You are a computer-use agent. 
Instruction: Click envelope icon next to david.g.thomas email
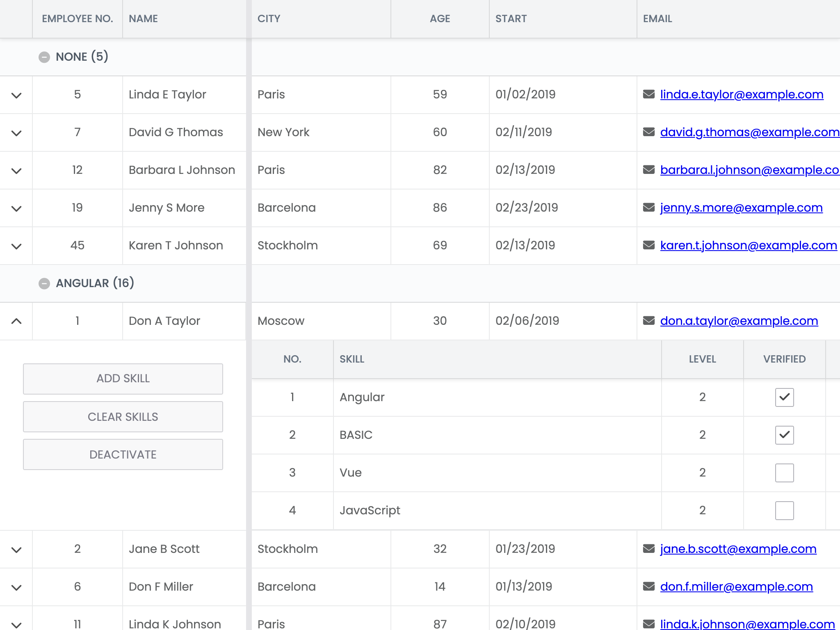coord(648,132)
